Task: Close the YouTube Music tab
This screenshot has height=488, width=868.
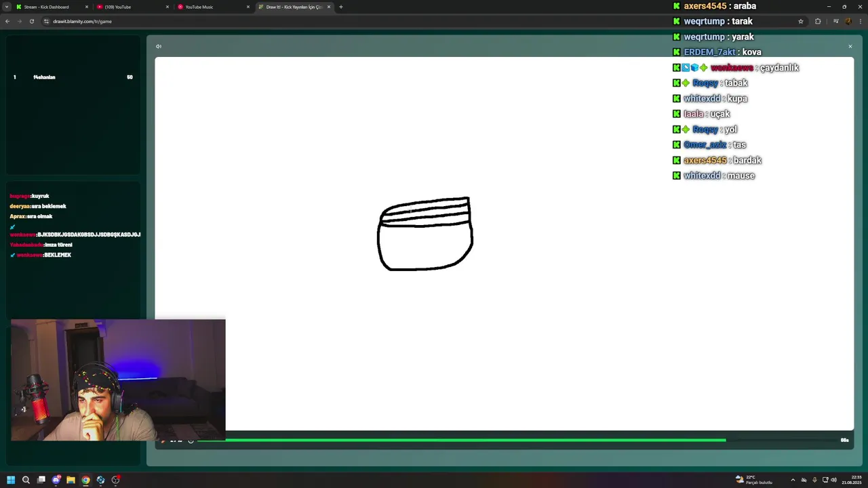Action: click(248, 7)
